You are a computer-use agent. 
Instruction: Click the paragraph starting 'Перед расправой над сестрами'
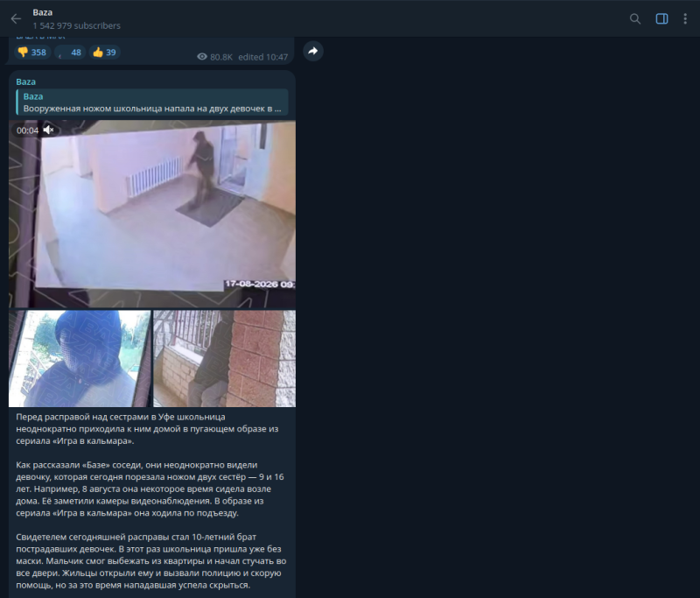pyautogui.click(x=147, y=429)
